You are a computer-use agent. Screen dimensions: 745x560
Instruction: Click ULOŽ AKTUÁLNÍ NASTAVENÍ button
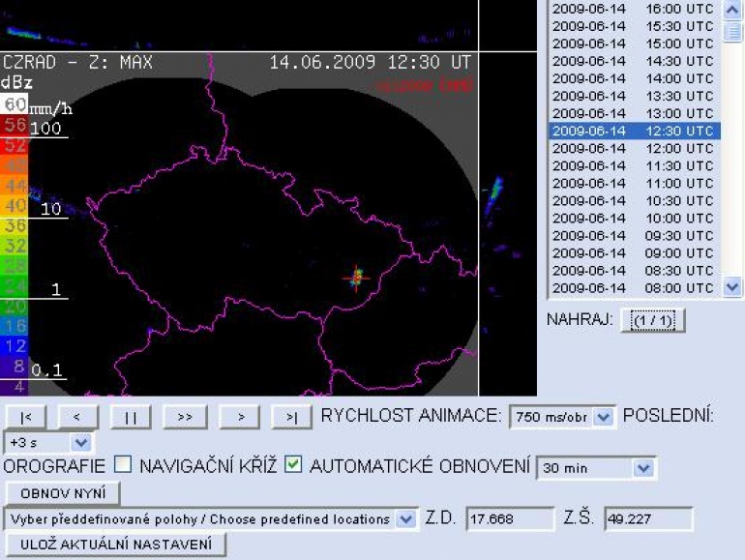coord(115,545)
